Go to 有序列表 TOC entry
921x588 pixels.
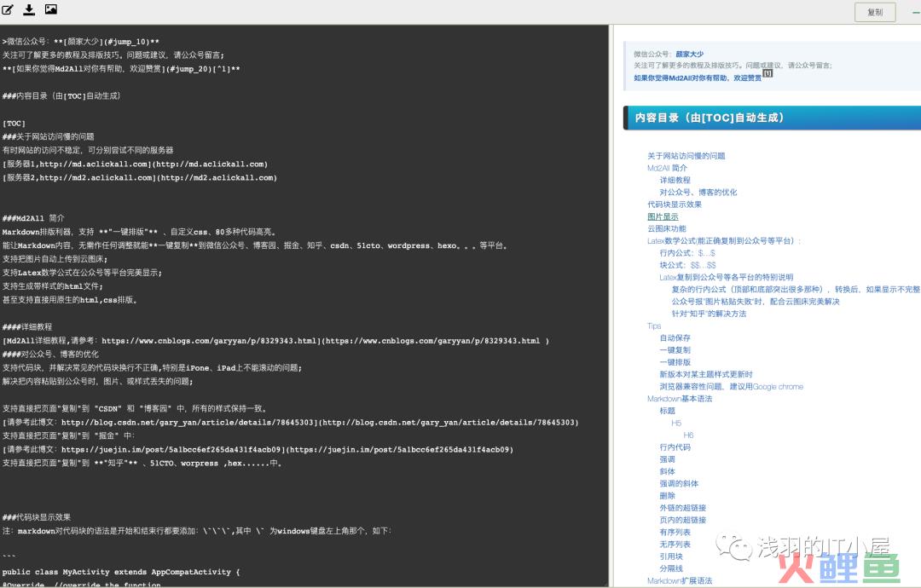675,533
